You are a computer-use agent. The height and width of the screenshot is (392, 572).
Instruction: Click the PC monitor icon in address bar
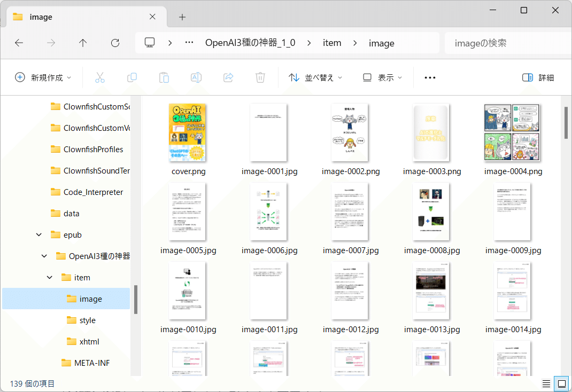pyautogui.click(x=150, y=43)
